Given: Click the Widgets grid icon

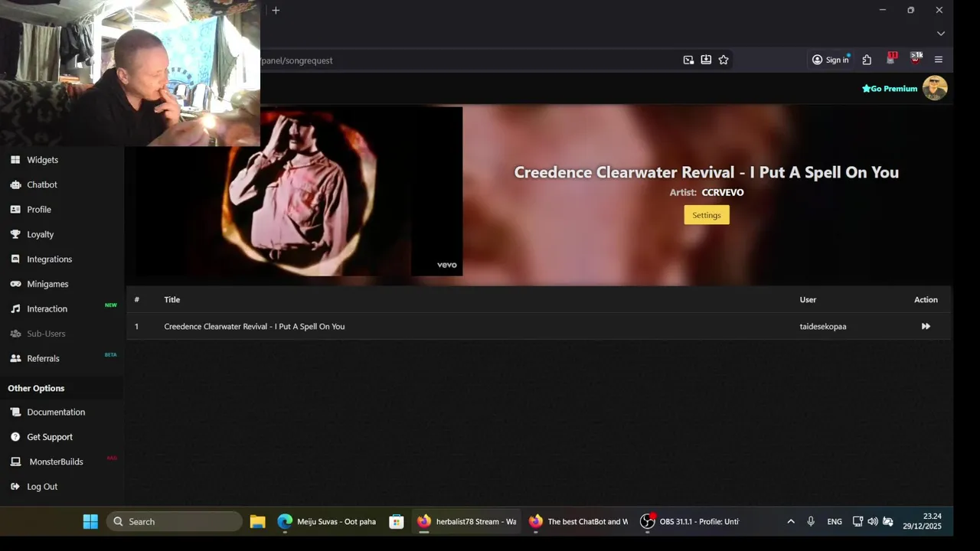Looking at the screenshot, I should [x=15, y=160].
